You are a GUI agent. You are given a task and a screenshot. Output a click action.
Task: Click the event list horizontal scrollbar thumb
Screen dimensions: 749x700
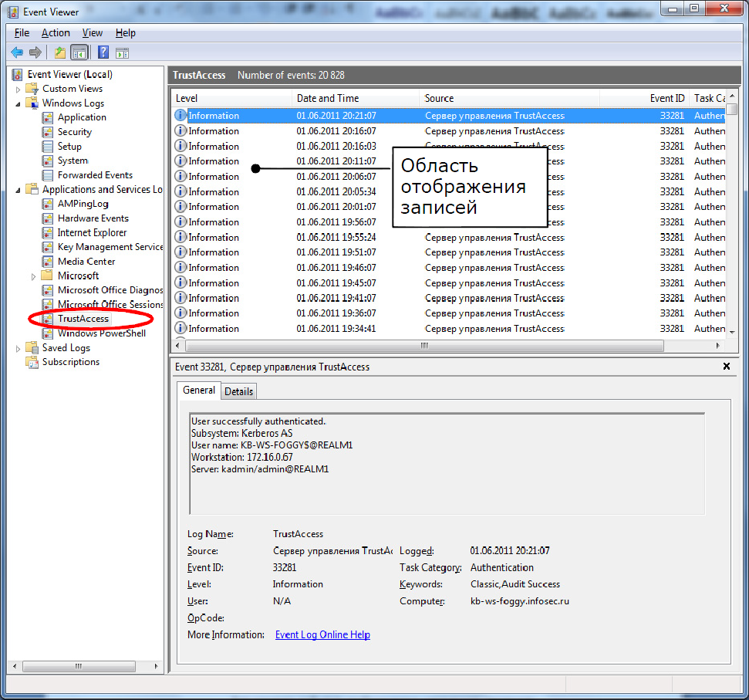point(424,346)
